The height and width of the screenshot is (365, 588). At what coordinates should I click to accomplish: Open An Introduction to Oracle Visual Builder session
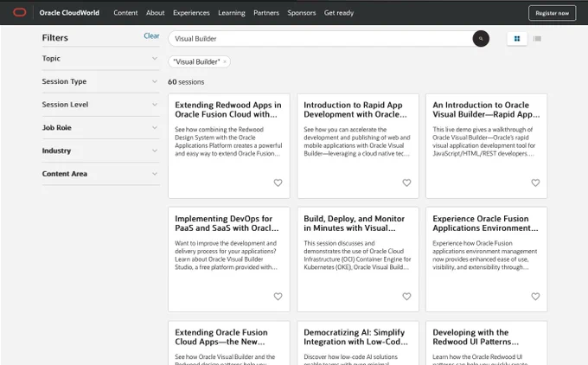[486, 110]
